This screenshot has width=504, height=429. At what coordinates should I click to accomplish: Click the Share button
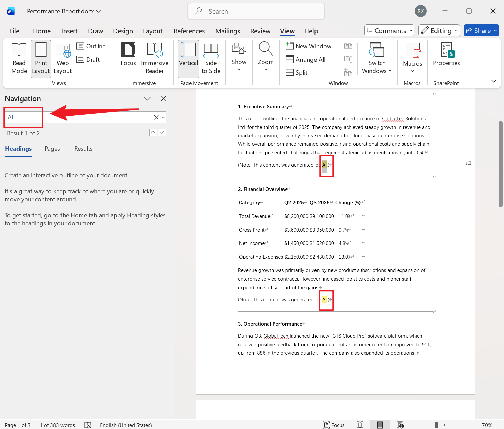[x=481, y=31]
